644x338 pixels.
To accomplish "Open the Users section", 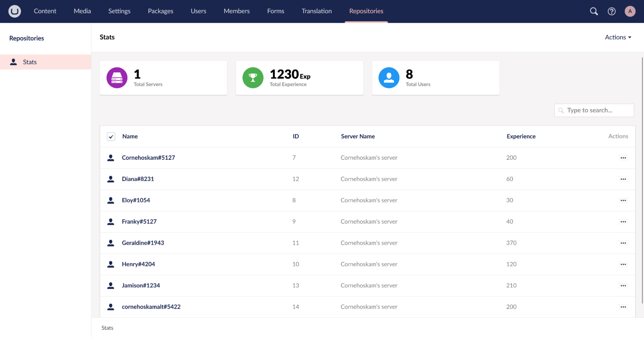I will click(198, 11).
